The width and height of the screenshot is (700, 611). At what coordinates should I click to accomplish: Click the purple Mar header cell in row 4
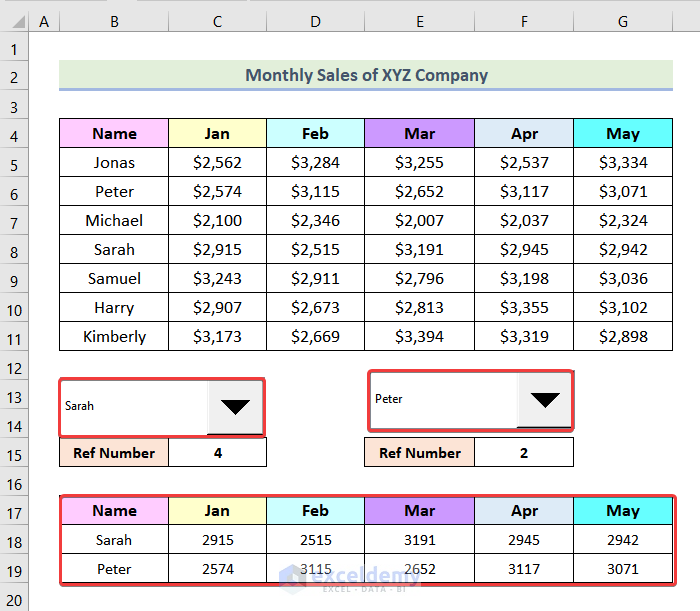pos(420,133)
